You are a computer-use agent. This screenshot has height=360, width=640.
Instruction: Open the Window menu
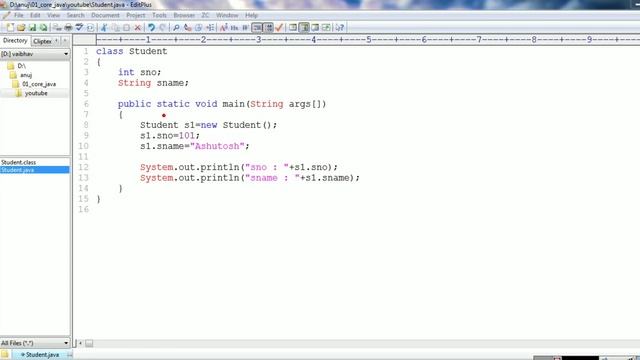[227, 15]
